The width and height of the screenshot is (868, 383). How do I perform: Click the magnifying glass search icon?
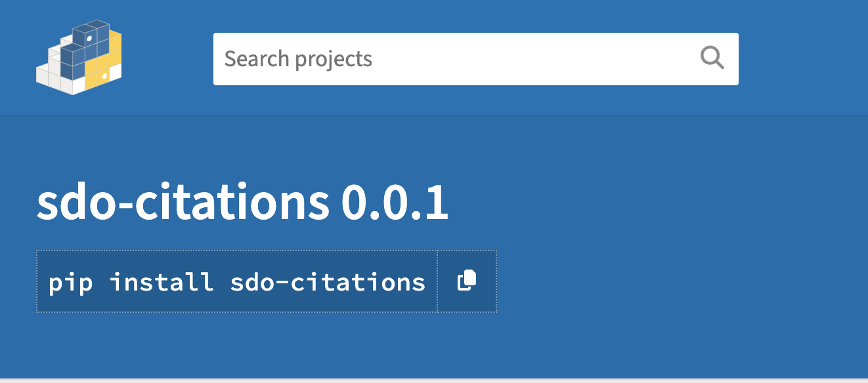[712, 58]
